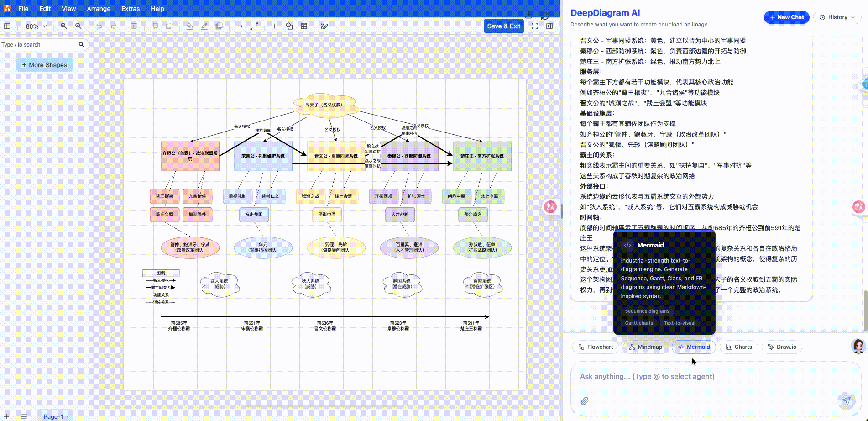
Task: Open the Arrange menu
Action: (99, 9)
